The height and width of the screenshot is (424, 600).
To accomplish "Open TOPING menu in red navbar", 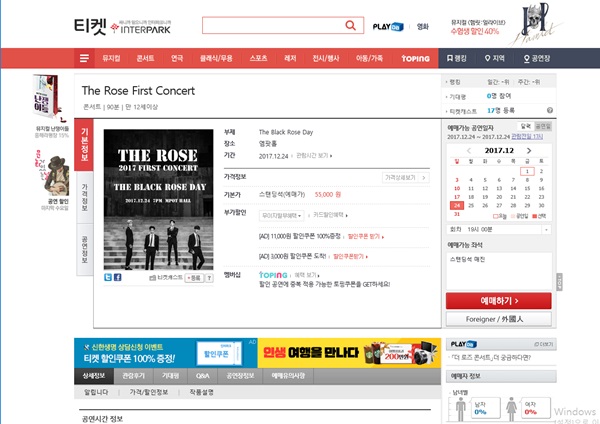I will [x=416, y=59].
